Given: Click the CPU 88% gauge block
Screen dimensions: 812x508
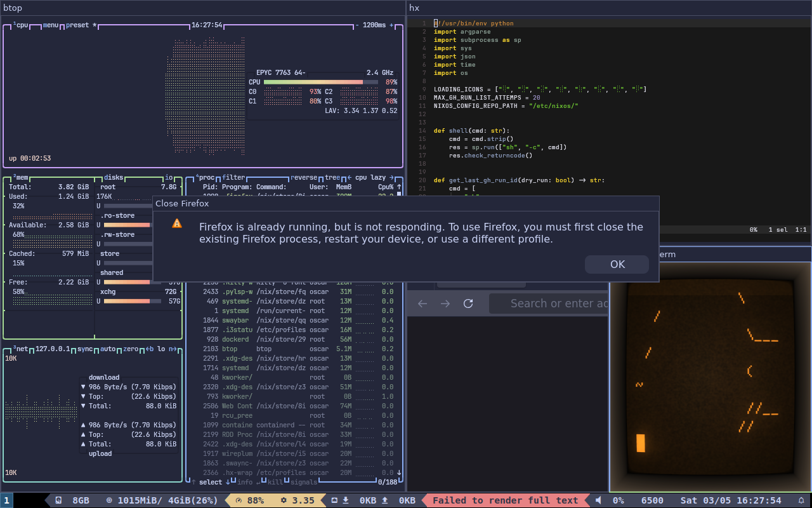Looking at the screenshot, I should [x=249, y=500].
